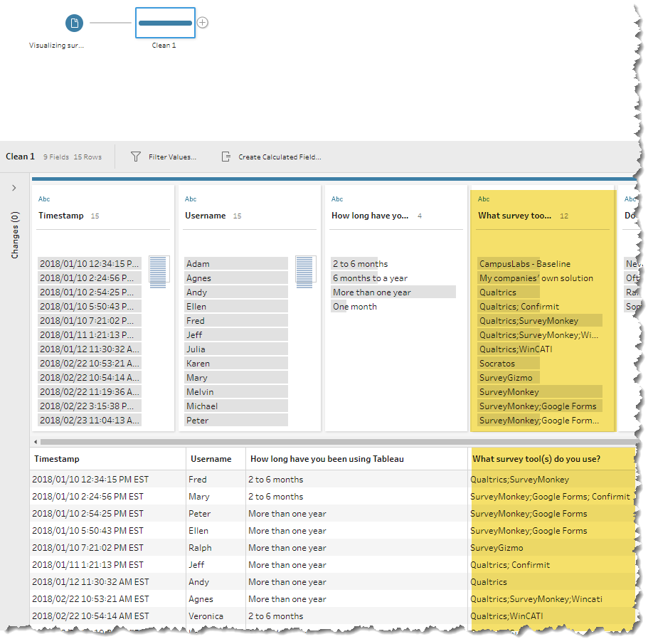Click the profile pane horizontal scrollbar
This screenshot has width=653, height=644.
point(338,442)
